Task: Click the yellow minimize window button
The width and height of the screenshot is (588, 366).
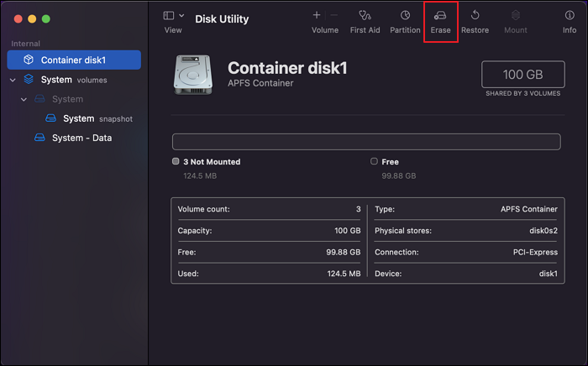Action: click(x=32, y=18)
